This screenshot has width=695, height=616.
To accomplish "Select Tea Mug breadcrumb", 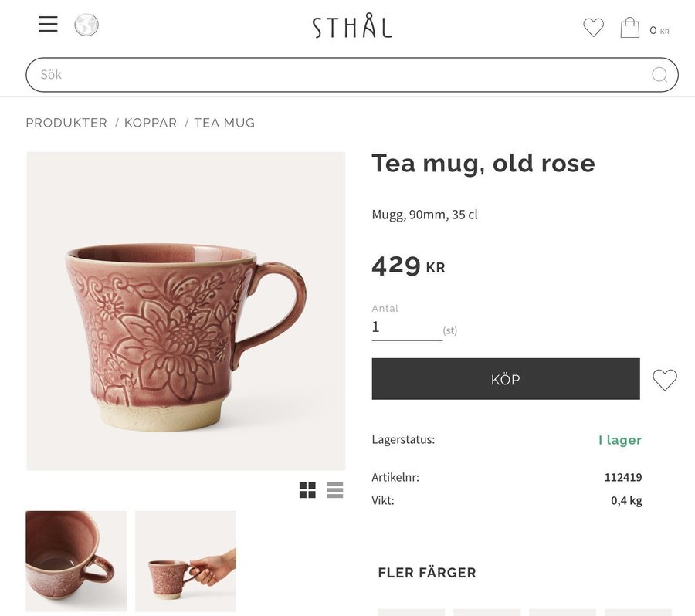I will (224, 123).
